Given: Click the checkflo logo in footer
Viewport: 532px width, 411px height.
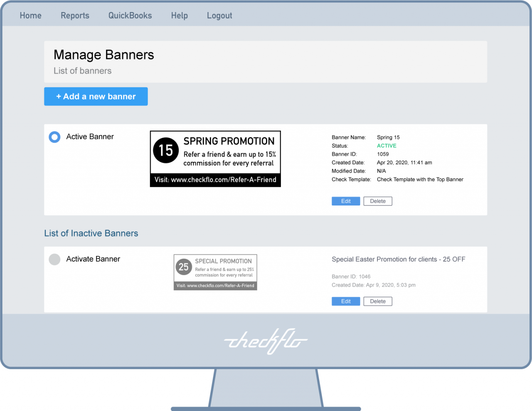Looking at the screenshot, I should click(266, 342).
